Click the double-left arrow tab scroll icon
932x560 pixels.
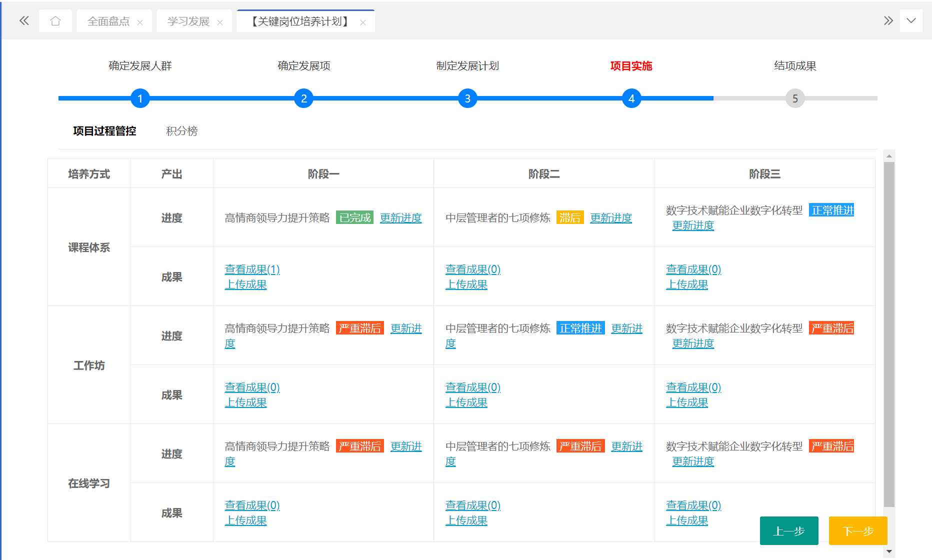(x=24, y=21)
